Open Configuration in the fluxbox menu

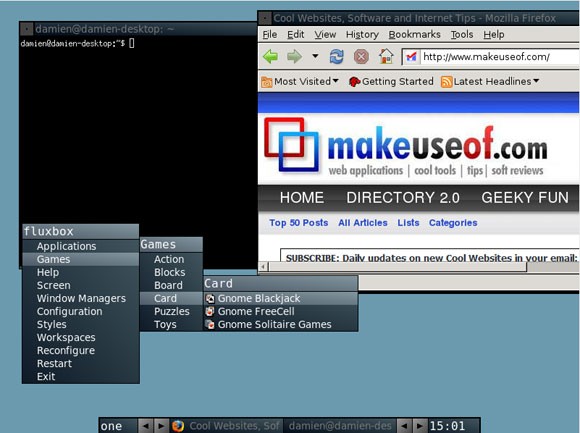click(80, 311)
